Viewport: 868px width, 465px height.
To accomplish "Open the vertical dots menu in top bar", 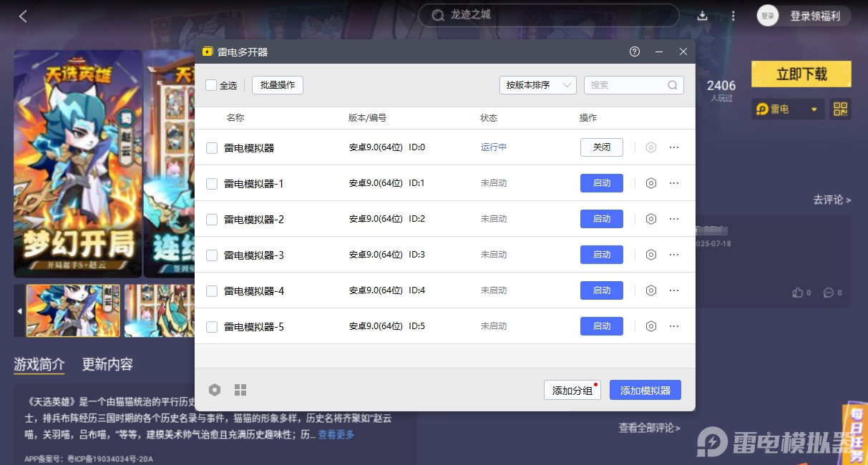I will point(733,16).
